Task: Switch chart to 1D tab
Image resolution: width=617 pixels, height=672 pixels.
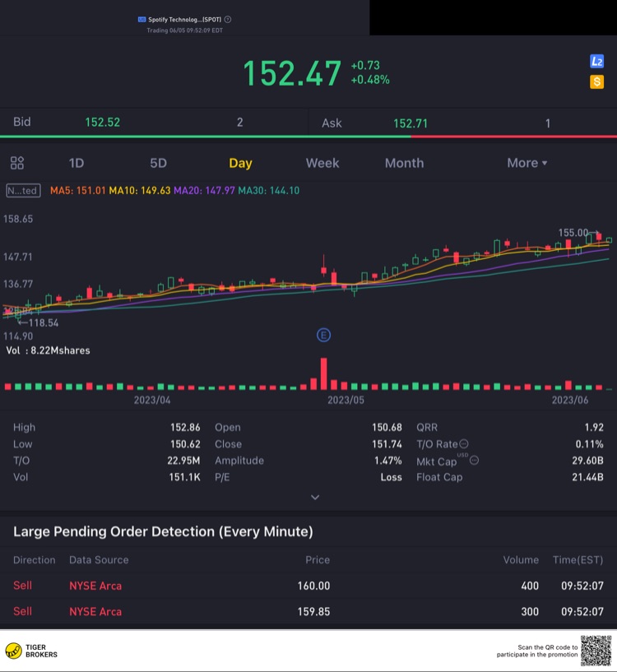Action: coord(77,163)
